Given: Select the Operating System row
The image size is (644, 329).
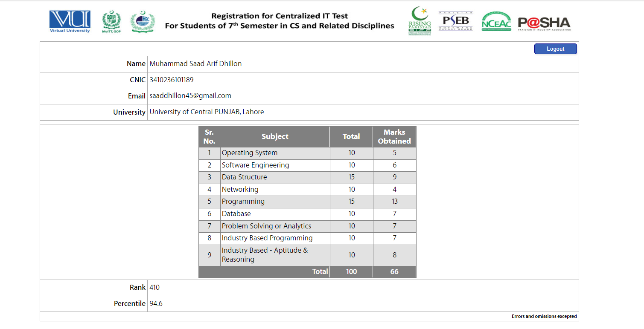Looking at the screenshot, I should point(250,153).
